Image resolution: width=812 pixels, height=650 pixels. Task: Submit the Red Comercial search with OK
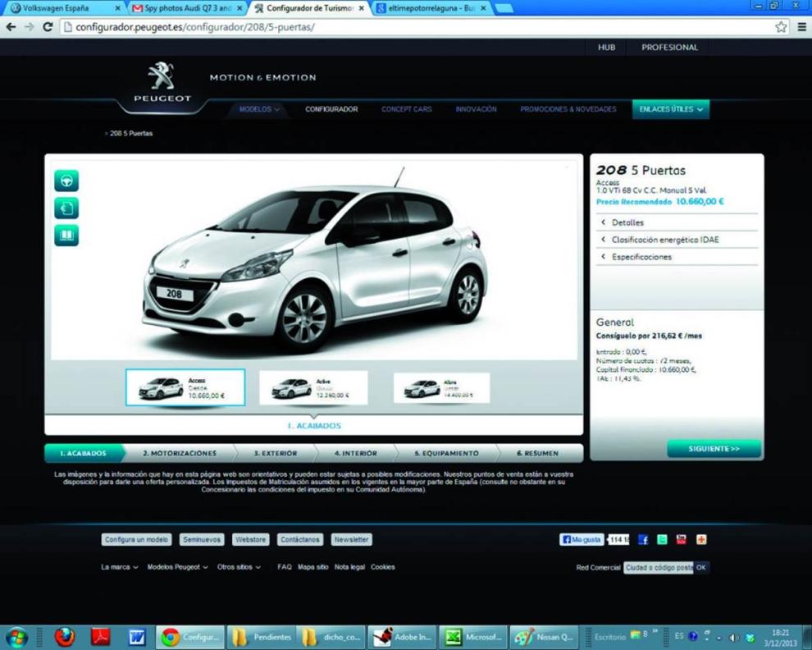(701, 568)
